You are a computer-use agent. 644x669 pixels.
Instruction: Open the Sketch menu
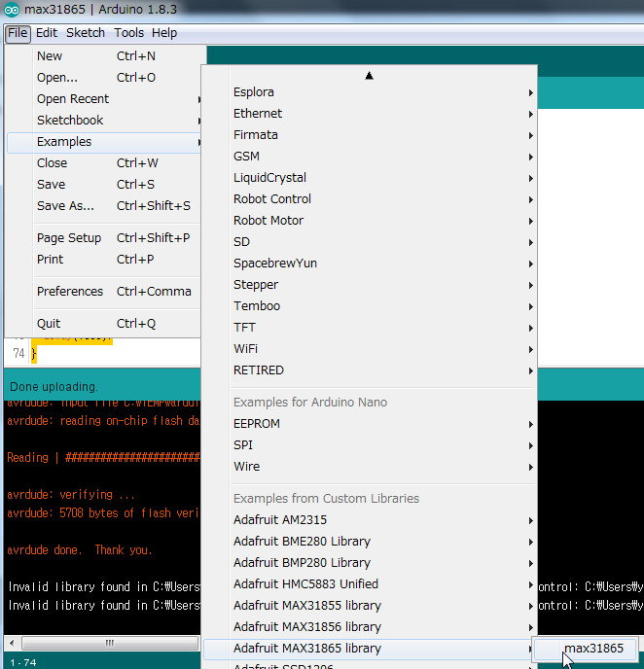86,33
